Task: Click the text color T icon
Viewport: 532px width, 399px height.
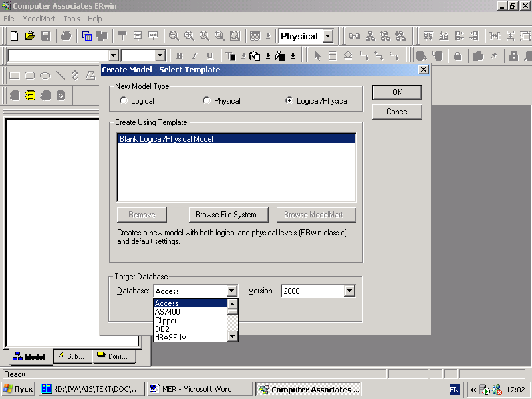Action: (x=231, y=56)
